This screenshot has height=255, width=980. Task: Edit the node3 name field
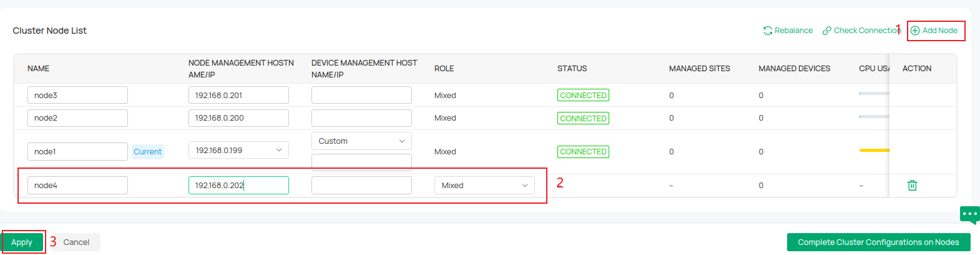77,96
